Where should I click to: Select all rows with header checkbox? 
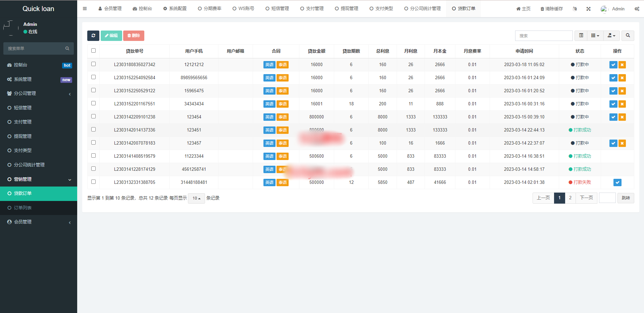pyautogui.click(x=93, y=51)
